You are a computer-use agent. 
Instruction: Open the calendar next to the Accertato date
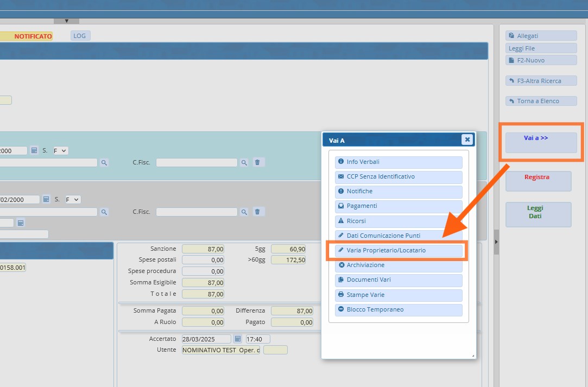coord(238,339)
